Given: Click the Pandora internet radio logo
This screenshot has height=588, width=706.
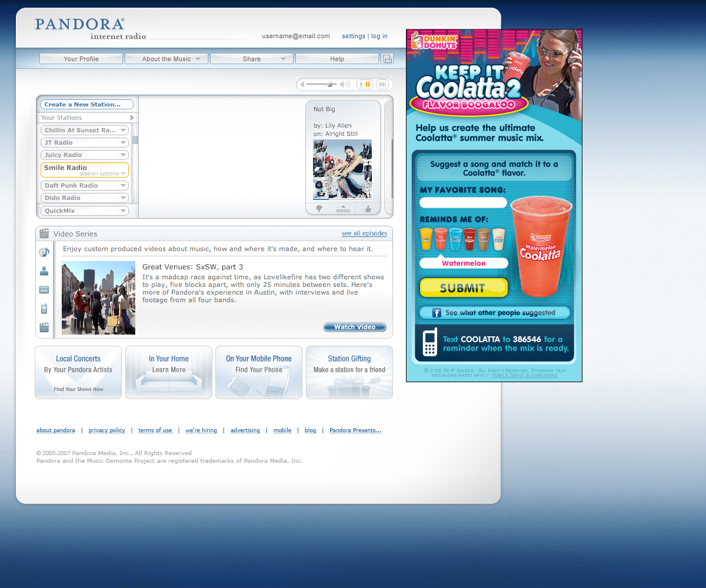Looking at the screenshot, I should 91,29.
